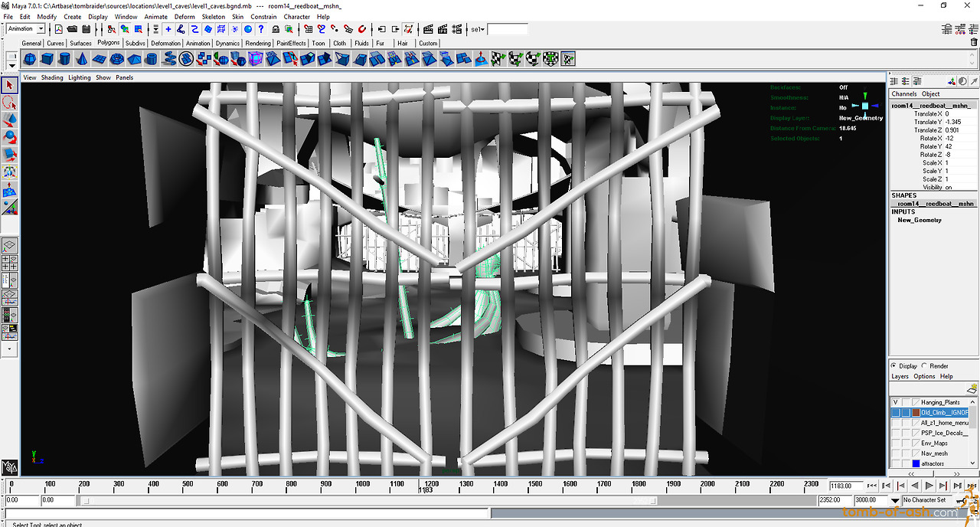Click the Object menu in Channel Box

click(x=930, y=93)
